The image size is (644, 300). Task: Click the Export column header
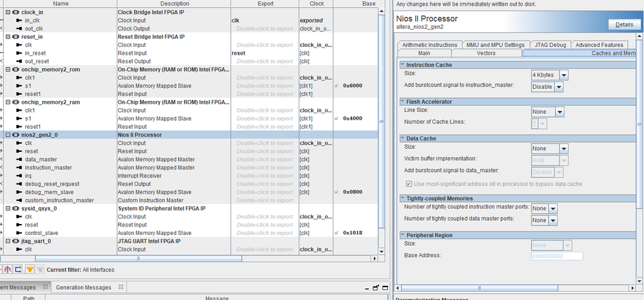[265, 4]
